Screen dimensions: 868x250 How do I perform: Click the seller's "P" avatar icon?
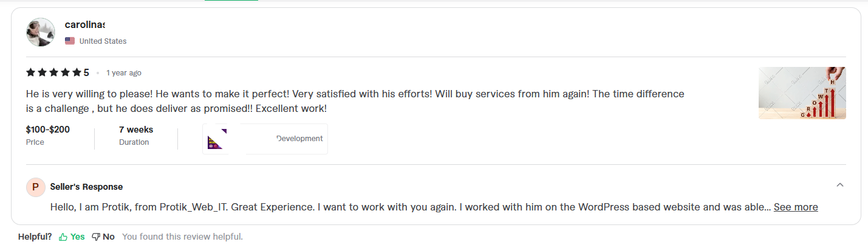tap(35, 187)
